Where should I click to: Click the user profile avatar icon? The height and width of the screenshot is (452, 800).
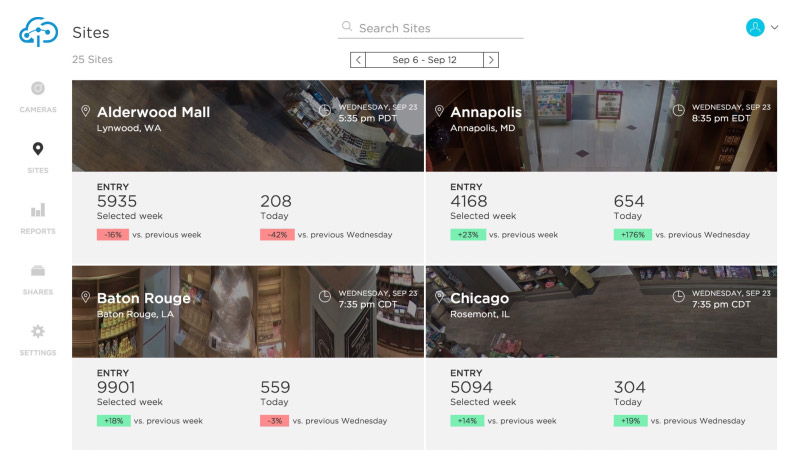(755, 28)
